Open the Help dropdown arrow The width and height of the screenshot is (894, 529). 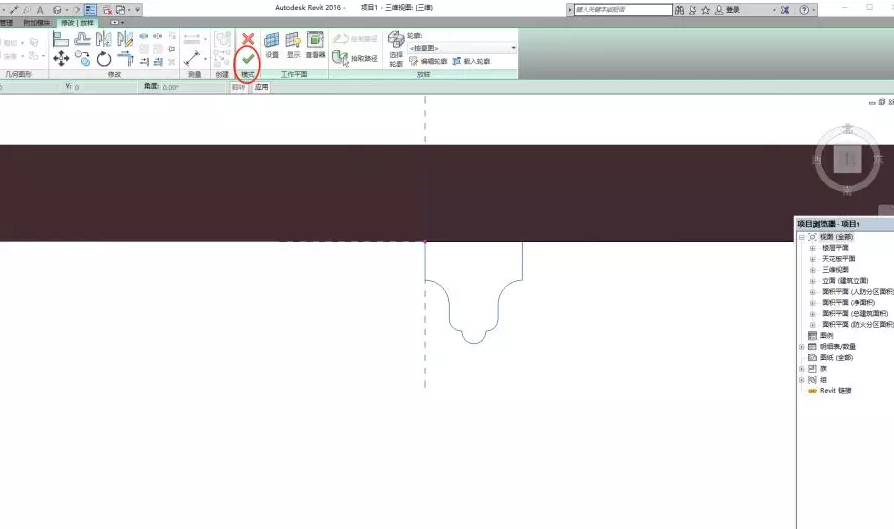tap(814, 10)
